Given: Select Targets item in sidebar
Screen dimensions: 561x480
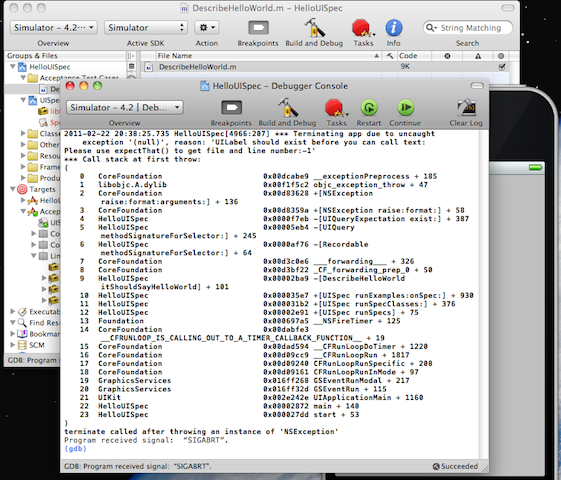Looking at the screenshot, I should 42,189.
